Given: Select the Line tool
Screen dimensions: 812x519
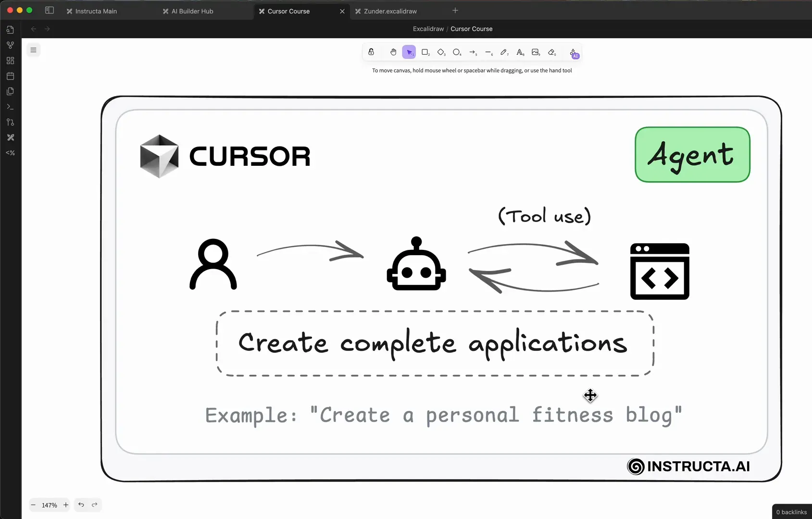Looking at the screenshot, I should [488, 52].
